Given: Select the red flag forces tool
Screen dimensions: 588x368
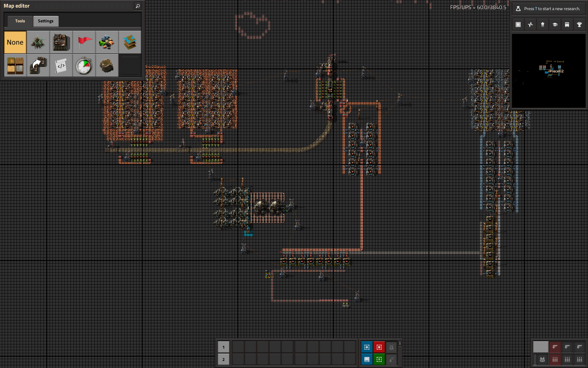Looking at the screenshot, I should click(x=84, y=42).
